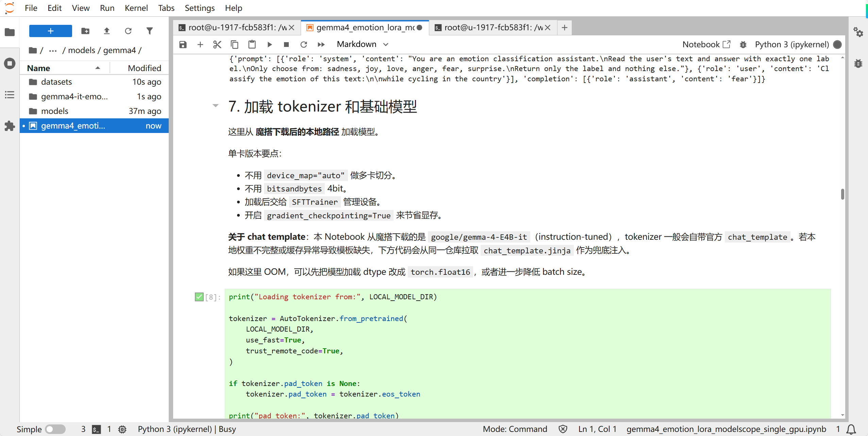
Task: Click Python 3 (ipykernel) | Busy status
Action: (187, 429)
